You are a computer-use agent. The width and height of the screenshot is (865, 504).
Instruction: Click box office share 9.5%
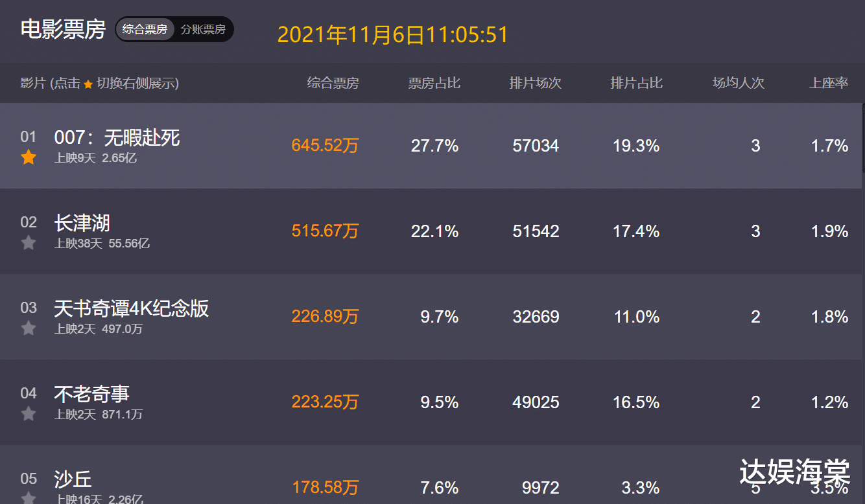tap(440, 402)
